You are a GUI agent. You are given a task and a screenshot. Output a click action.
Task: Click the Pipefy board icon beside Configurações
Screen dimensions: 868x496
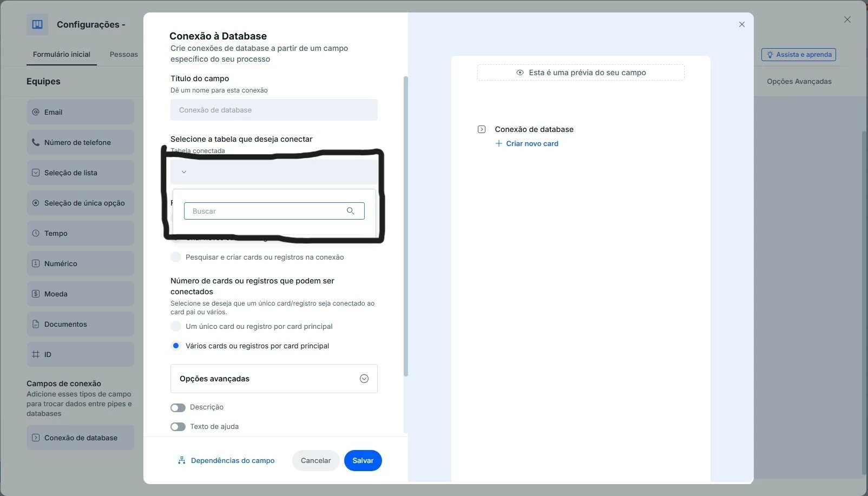(37, 24)
